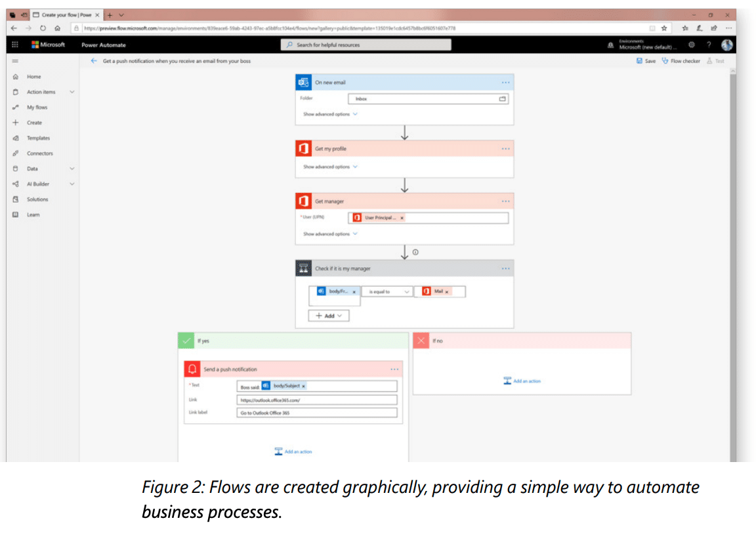Click the Environments selector in header
The height and width of the screenshot is (550, 756).
coord(648,45)
